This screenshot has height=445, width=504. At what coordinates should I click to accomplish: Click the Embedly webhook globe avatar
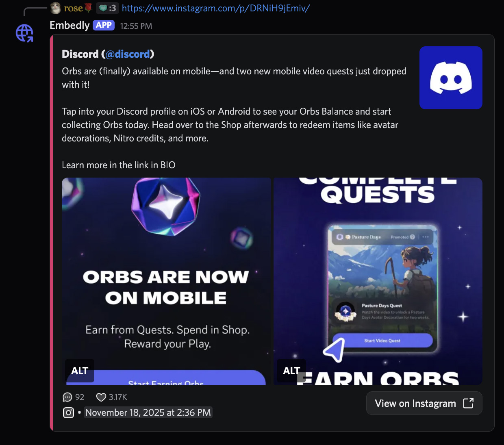click(24, 33)
